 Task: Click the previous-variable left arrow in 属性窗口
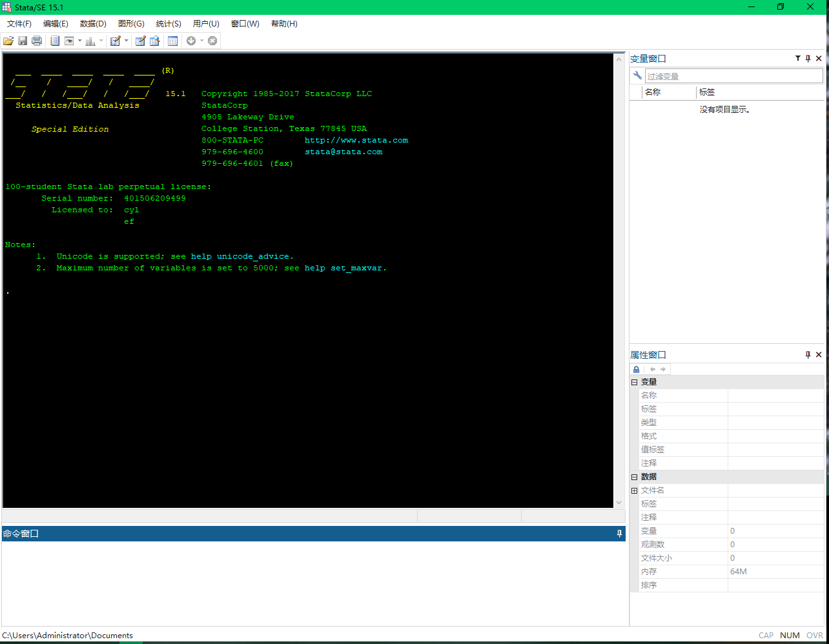click(653, 369)
